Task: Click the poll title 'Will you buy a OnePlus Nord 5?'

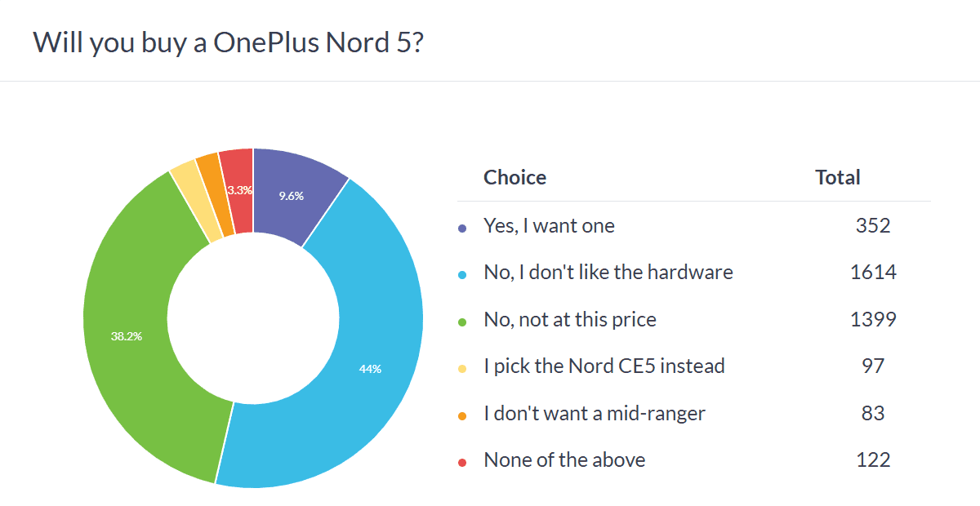Action: pos(228,42)
